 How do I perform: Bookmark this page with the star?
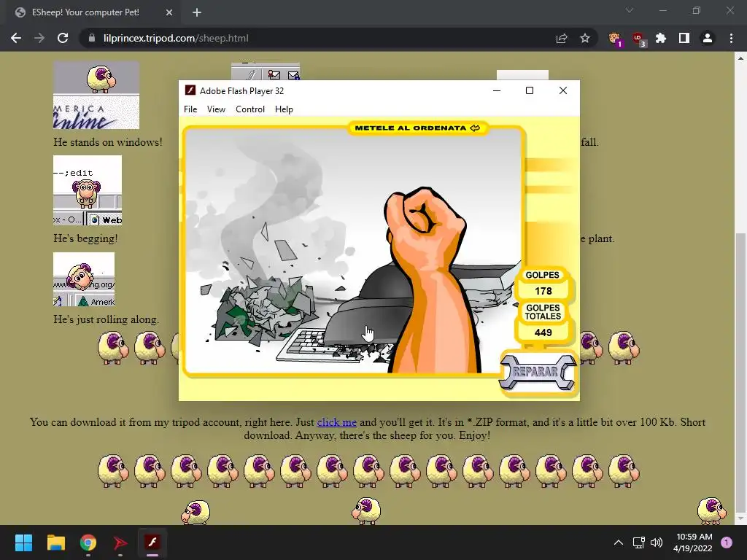[585, 38]
